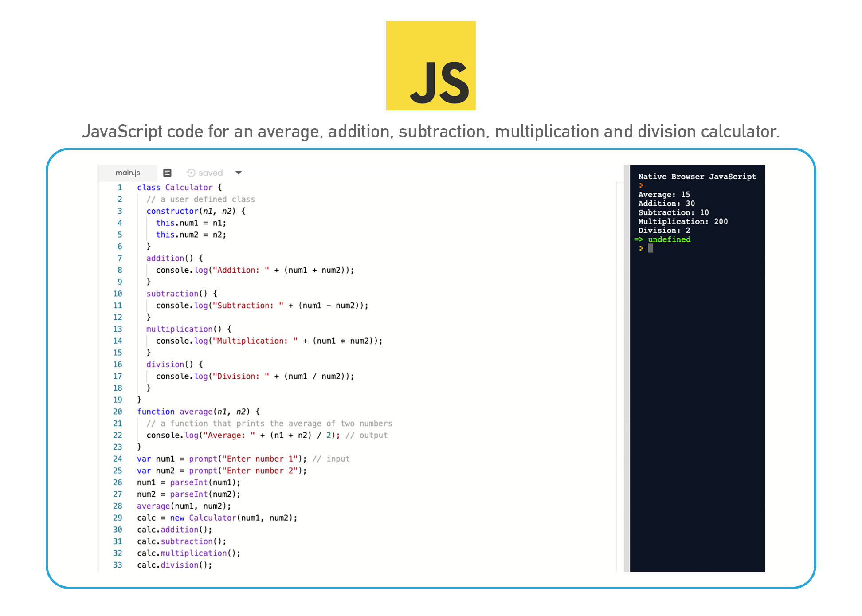Click the saved history status icon
This screenshot has width=862, height=616.
(x=191, y=173)
